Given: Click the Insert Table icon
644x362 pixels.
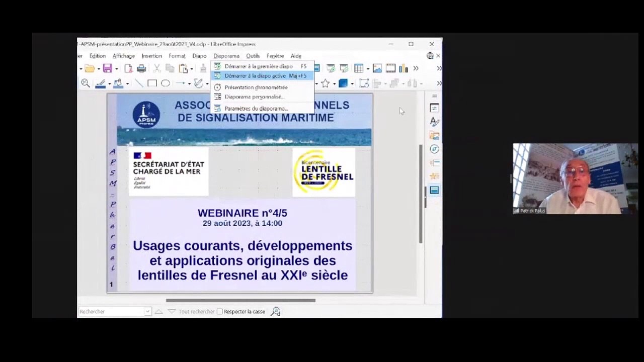Looking at the screenshot, I should pyautogui.click(x=359, y=68).
